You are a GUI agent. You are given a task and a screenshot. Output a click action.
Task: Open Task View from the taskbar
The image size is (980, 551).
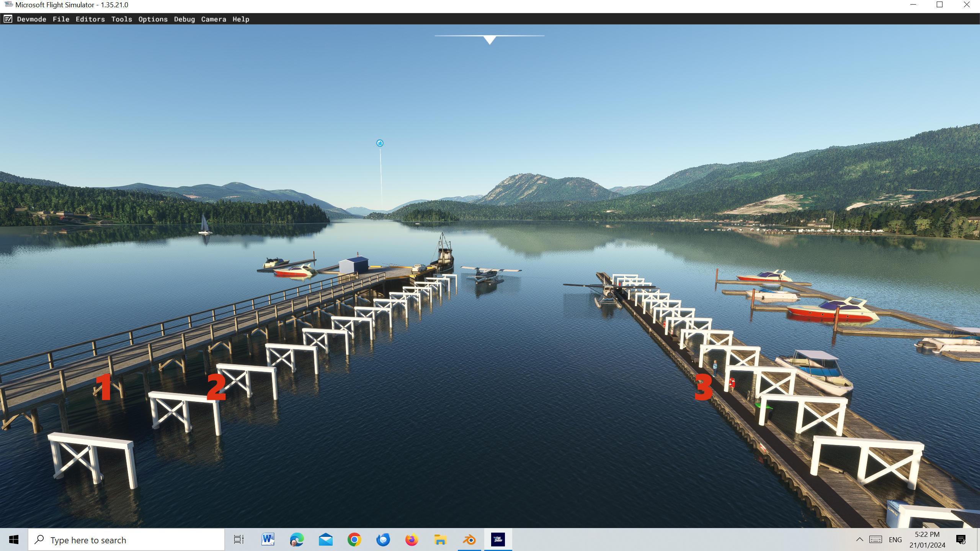click(239, 540)
